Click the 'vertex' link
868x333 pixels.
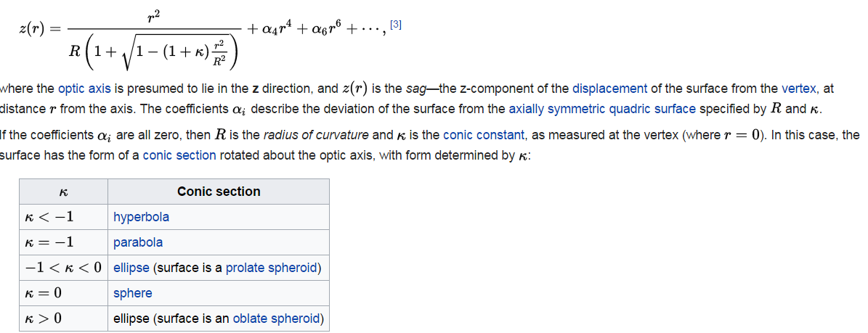tap(800, 89)
